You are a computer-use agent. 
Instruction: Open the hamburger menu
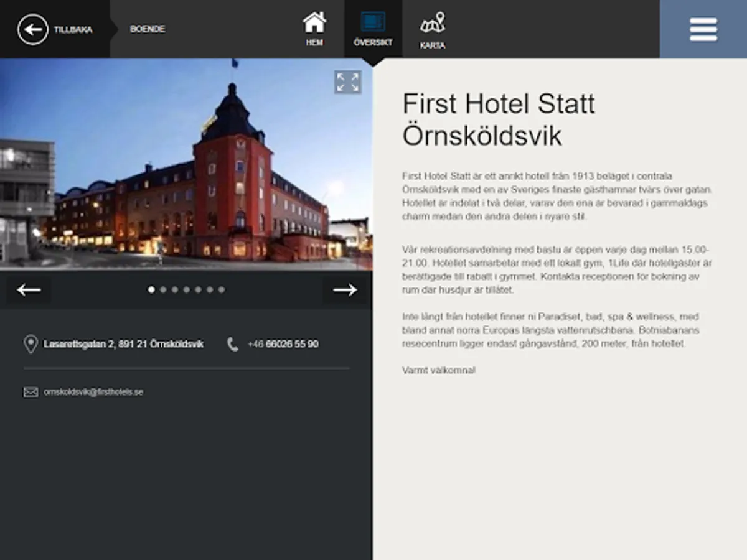click(x=703, y=29)
